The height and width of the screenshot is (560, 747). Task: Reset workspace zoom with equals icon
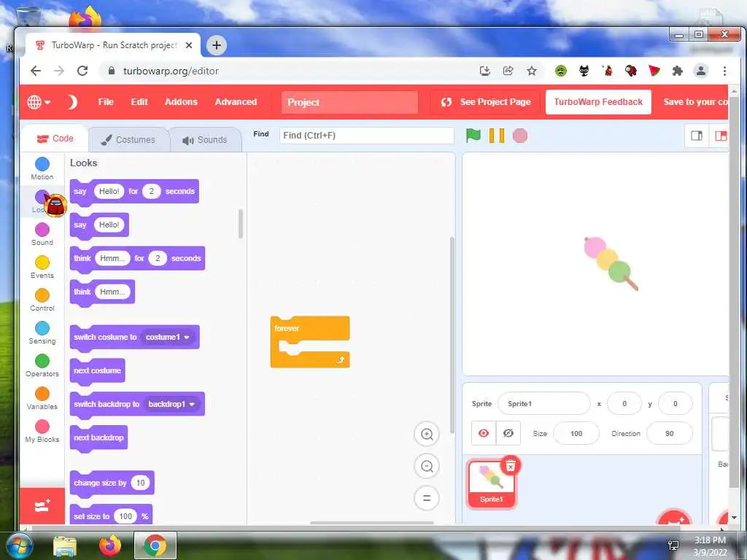click(x=426, y=498)
